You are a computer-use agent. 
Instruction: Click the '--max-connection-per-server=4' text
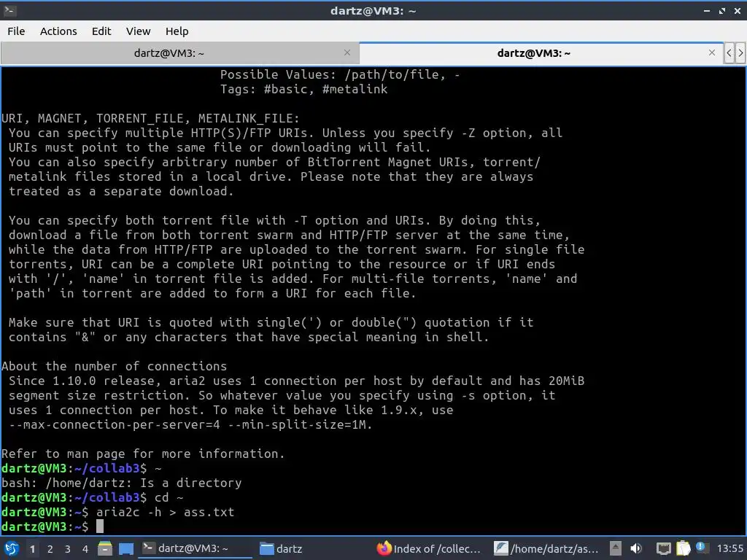(x=115, y=424)
